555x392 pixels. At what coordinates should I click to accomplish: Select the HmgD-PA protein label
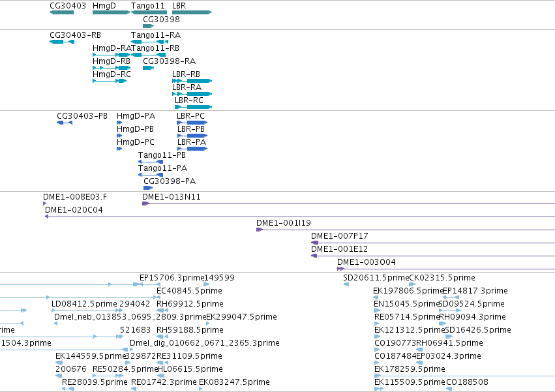click(136, 116)
